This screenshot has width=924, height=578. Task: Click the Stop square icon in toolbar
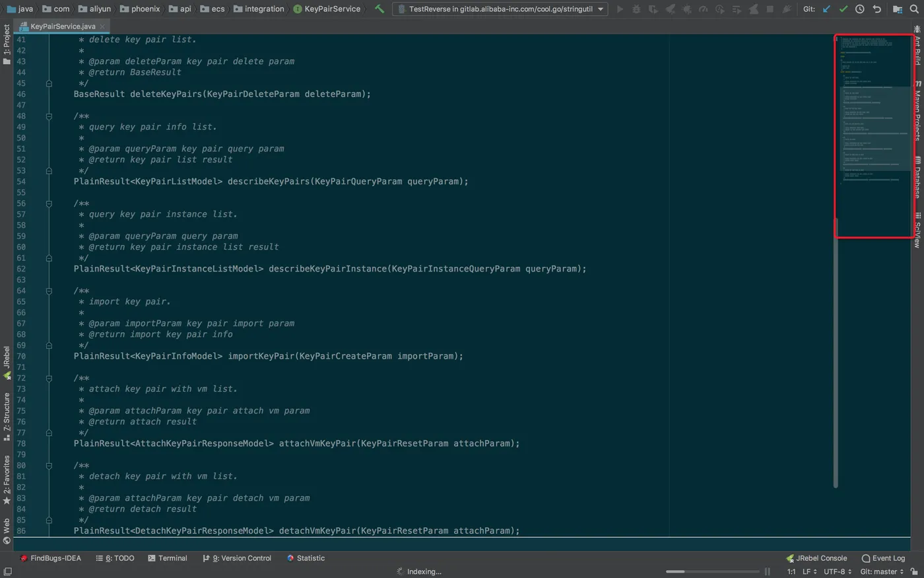[770, 9]
